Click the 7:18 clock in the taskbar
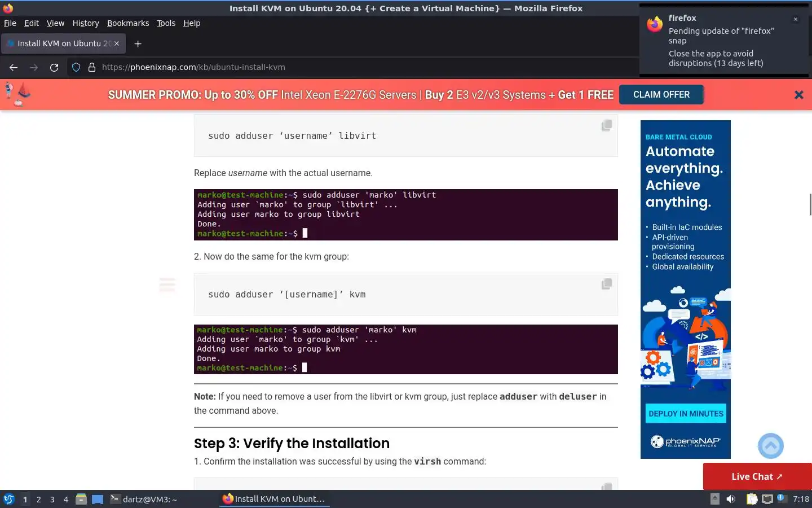The height and width of the screenshot is (508, 812). pos(801,499)
